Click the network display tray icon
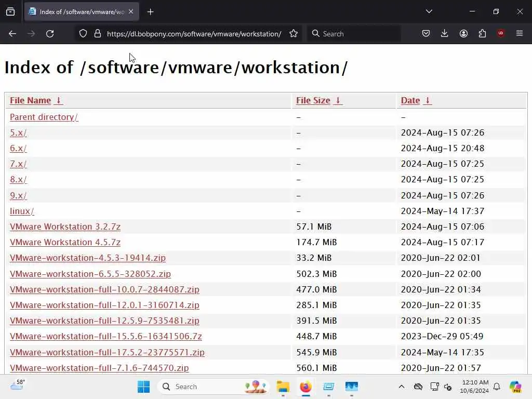Image resolution: width=532 pixels, height=399 pixels. tap(434, 387)
